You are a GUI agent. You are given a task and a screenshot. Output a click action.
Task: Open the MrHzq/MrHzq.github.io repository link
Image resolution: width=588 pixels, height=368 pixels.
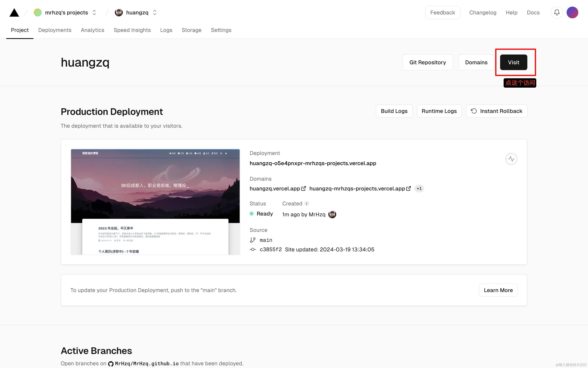coord(147,364)
